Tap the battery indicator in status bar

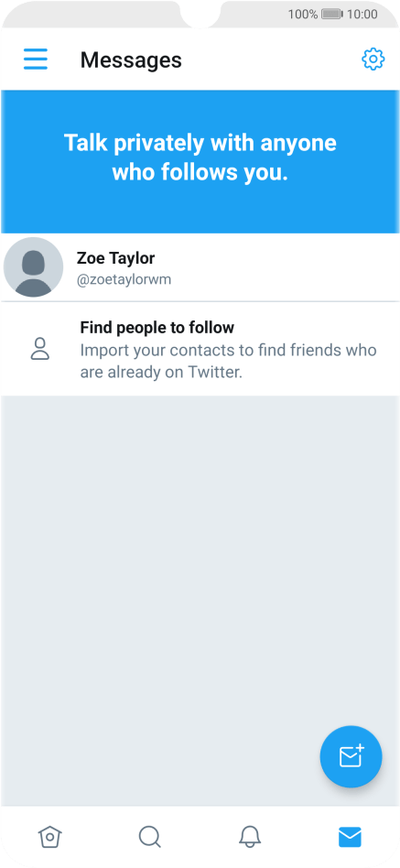tap(332, 14)
